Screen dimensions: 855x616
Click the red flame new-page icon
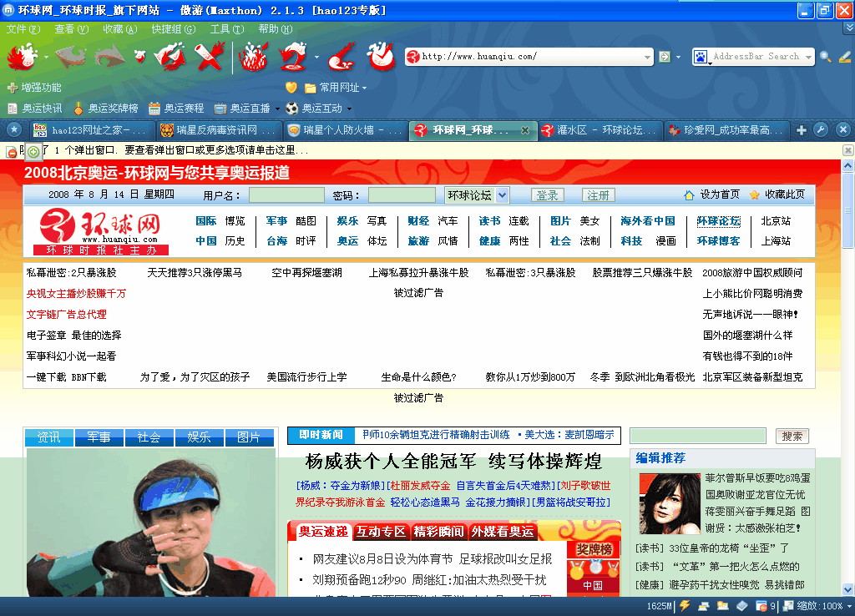coord(22,56)
